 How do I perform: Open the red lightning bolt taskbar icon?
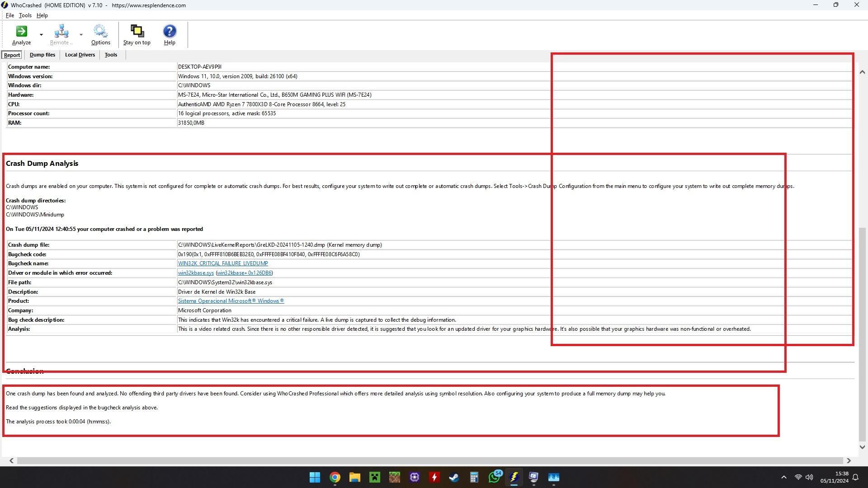[x=434, y=477]
